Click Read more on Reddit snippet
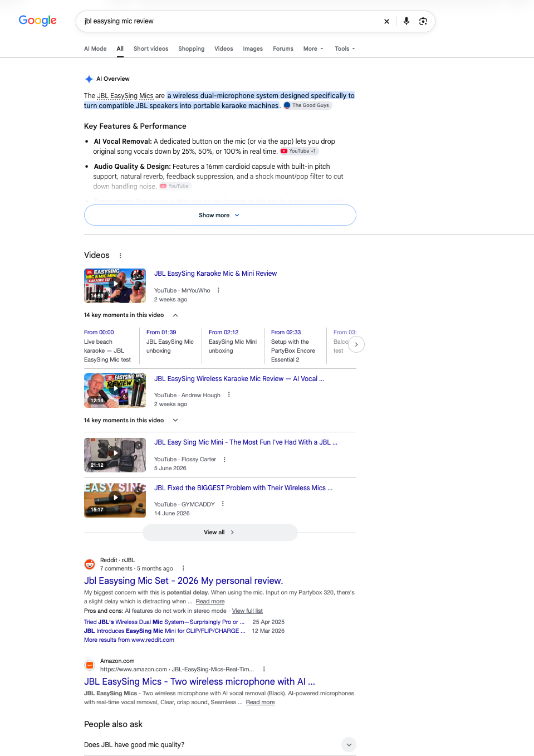 [210, 602]
